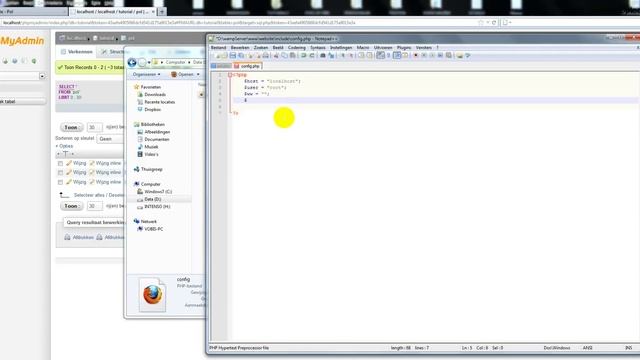Tick the first result row checkbox in phpMyAdmin
The image size is (640, 360).
60,163
